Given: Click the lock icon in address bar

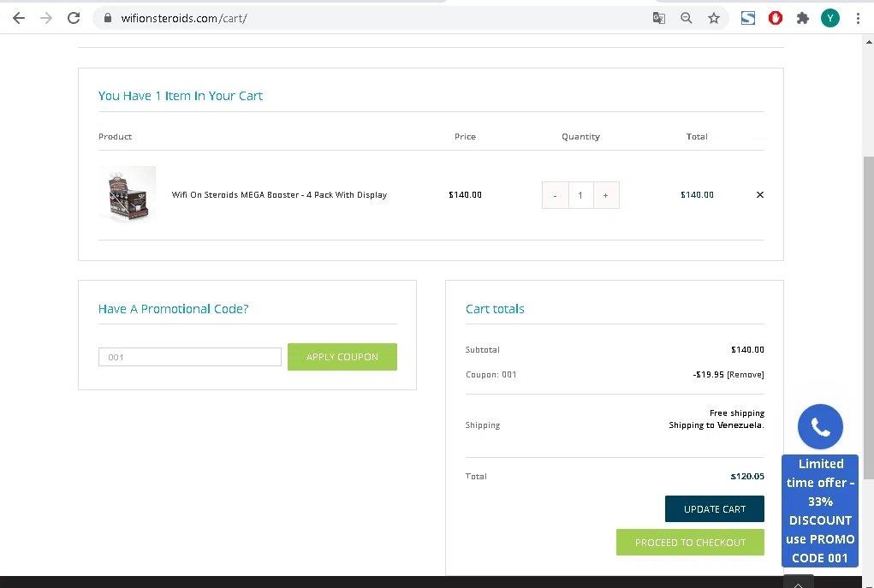Looking at the screenshot, I should pyautogui.click(x=108, y=18).
